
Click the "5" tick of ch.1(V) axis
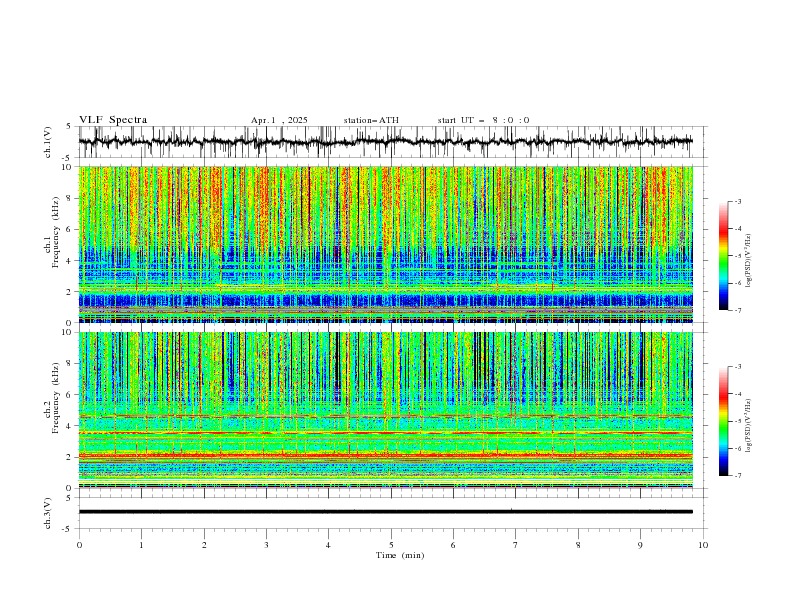click(71, 126)
